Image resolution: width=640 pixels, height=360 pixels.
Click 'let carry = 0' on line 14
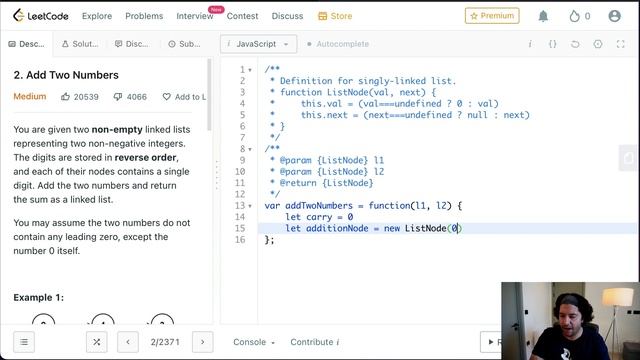click(319, 217)
